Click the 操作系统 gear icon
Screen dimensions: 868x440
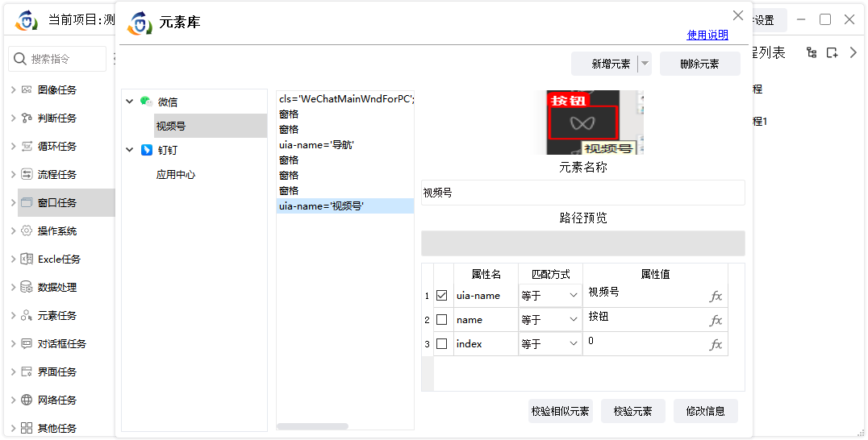pos(27,230)
